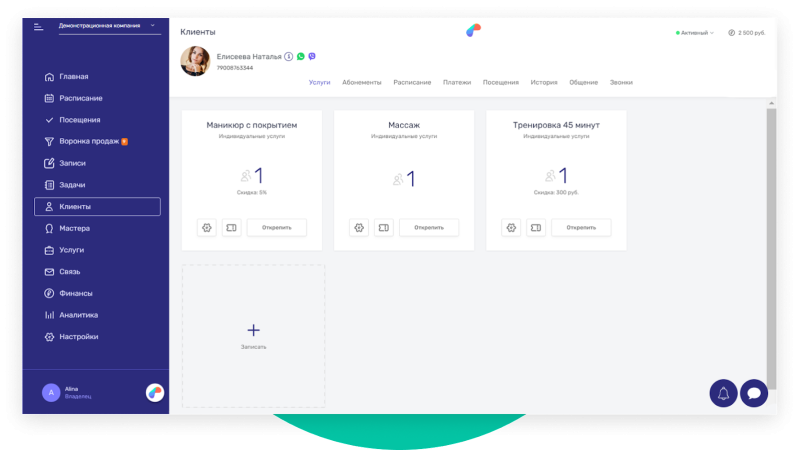Select the Звонки tab
The height and width of the screenshot is (450, 800).
tap(620, 82)
